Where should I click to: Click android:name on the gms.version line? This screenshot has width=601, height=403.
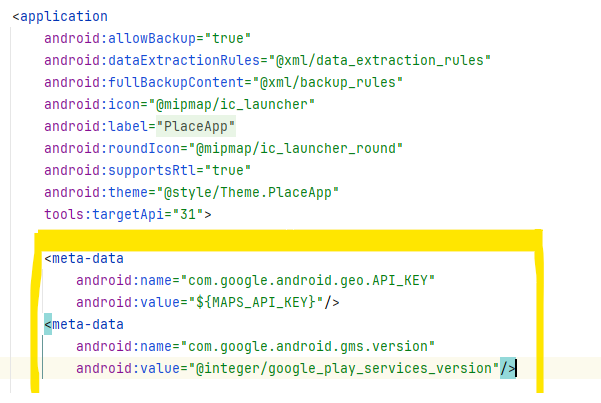(x=124, y=346)
